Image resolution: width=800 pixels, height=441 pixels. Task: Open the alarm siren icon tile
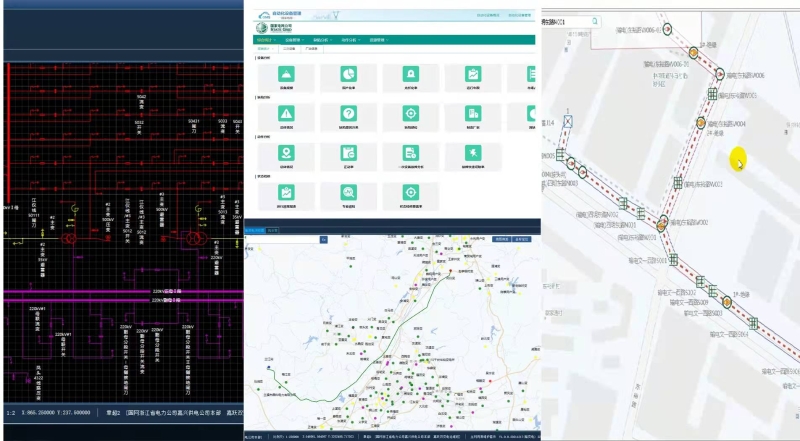coord(409,76)
